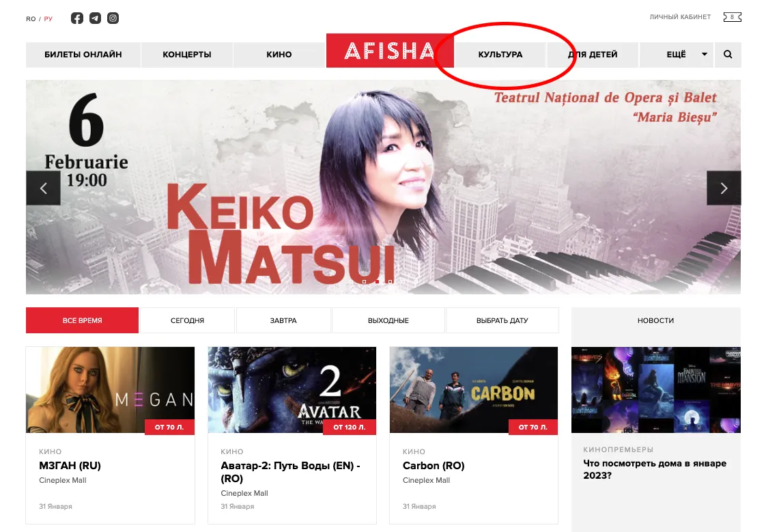766x532 pixels.
Task: Open the Telegram social icon
Action: tap(96, 18)
